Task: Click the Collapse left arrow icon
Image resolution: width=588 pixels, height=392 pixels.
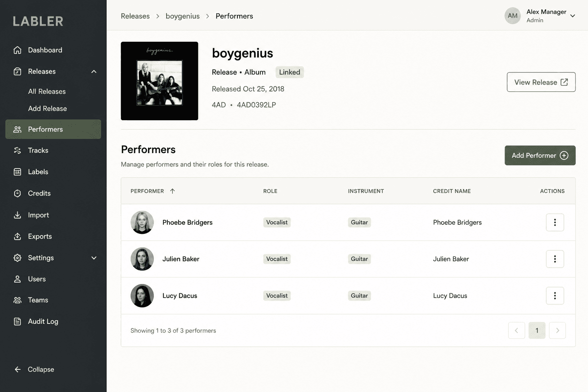Action: [x=17, y=369]
